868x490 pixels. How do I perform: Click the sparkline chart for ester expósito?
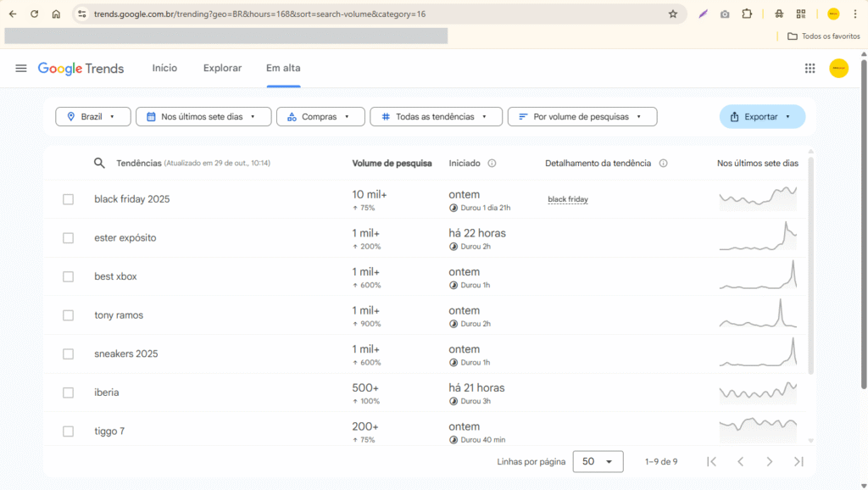pos(758,237)
